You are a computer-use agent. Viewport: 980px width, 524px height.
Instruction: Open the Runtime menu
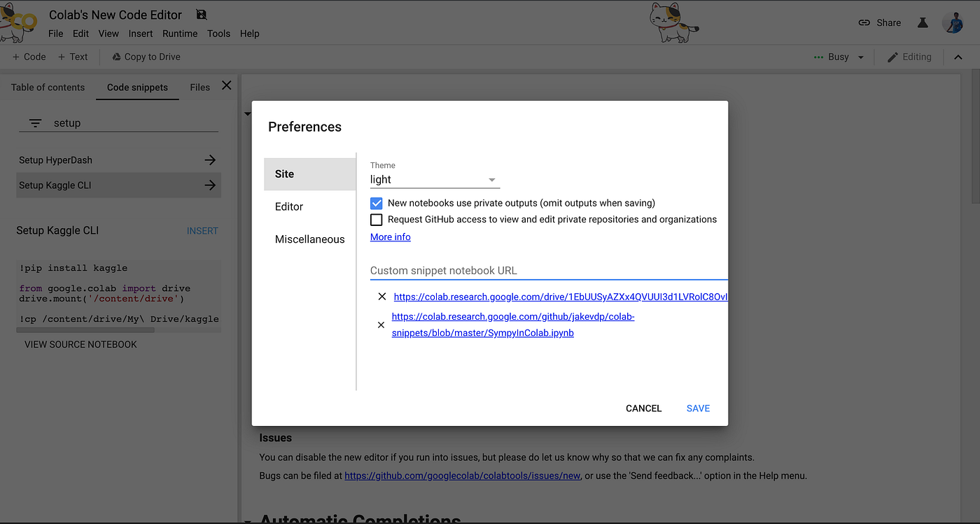pos(180,33)
